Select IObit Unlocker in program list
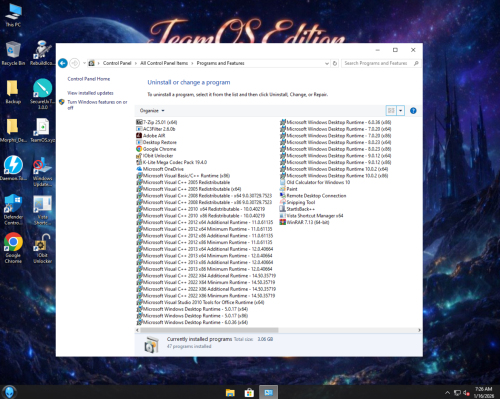 pos(155,156)
